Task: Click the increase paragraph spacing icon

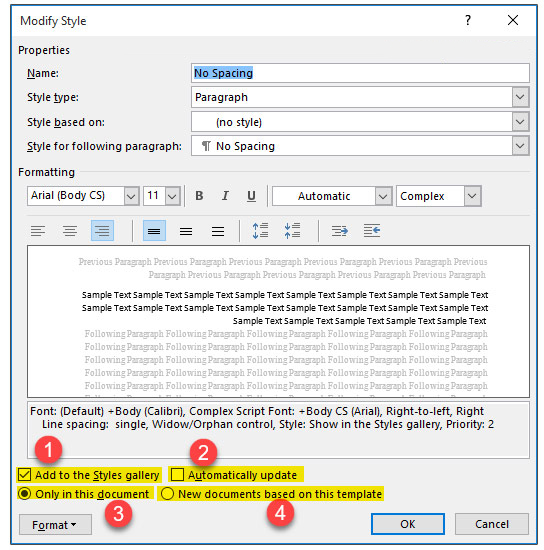Action: click(260, 231)
